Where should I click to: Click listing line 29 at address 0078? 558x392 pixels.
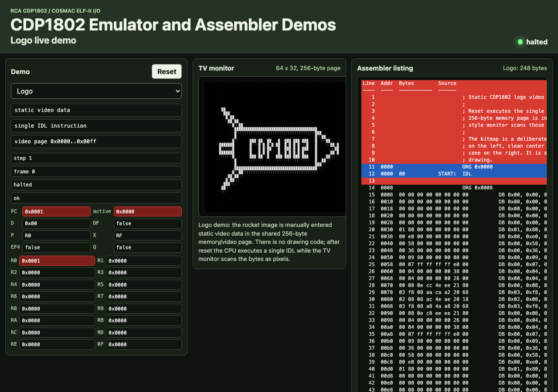point(454,292)
